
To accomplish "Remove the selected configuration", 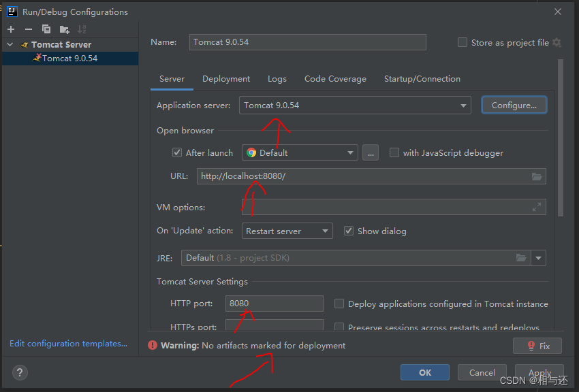I will pyautogui.click(x=29, y=29).
